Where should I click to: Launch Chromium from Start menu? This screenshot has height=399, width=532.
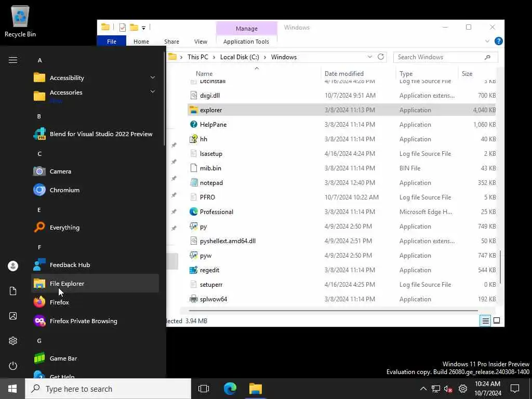(95, 190)
